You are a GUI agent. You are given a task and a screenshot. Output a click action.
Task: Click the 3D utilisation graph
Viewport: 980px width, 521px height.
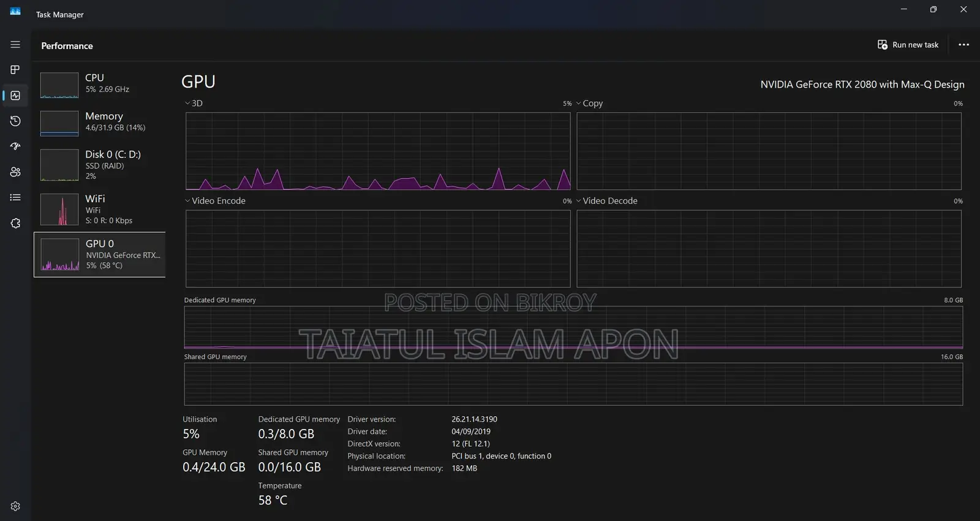tap(378, 151)
